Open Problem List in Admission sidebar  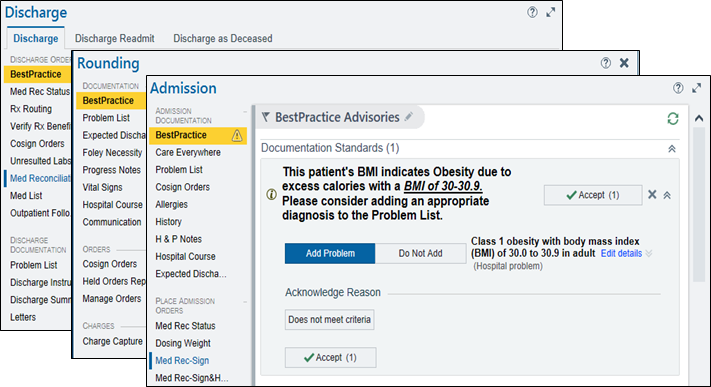pyautogui.click(x=179, y=170)
